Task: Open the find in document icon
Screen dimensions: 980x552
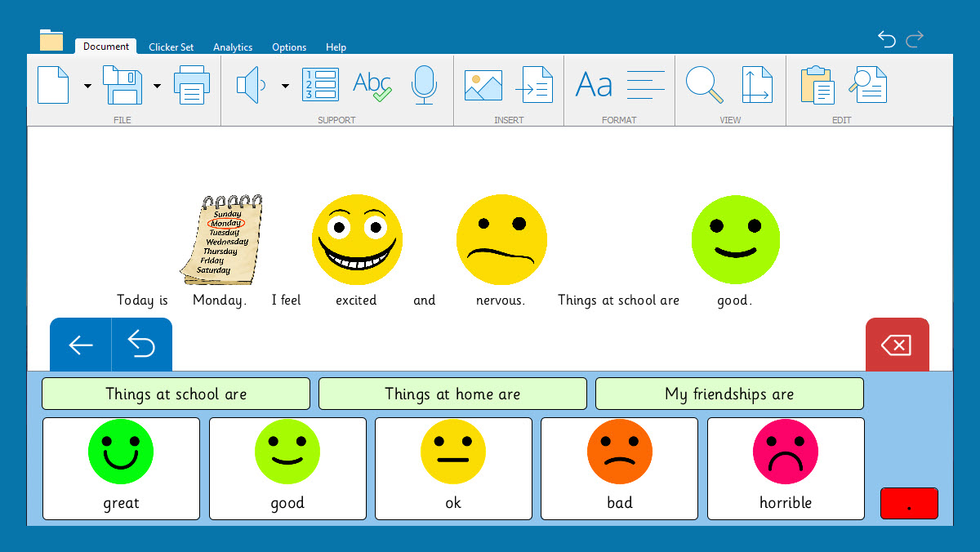Action: click(868, 85)
